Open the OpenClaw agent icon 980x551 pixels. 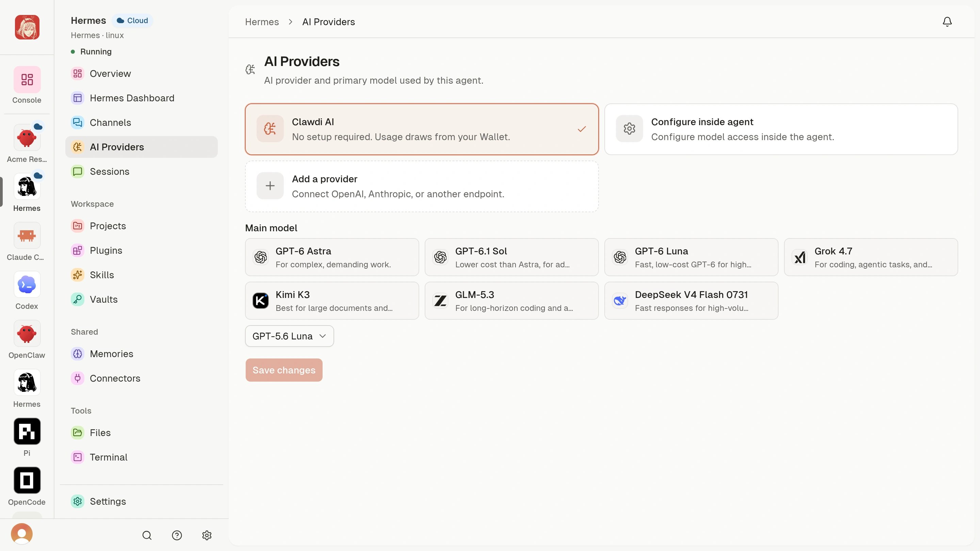27,333
